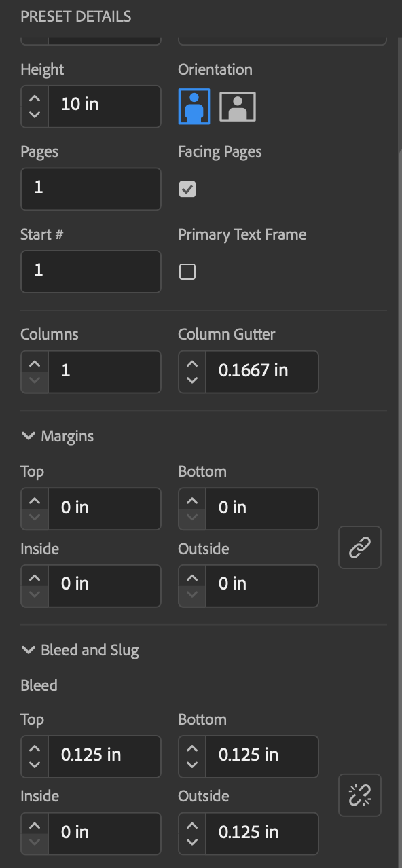Select the landscape orientation icon
This screenshot has width=402, height=868.
click(237, 107)
